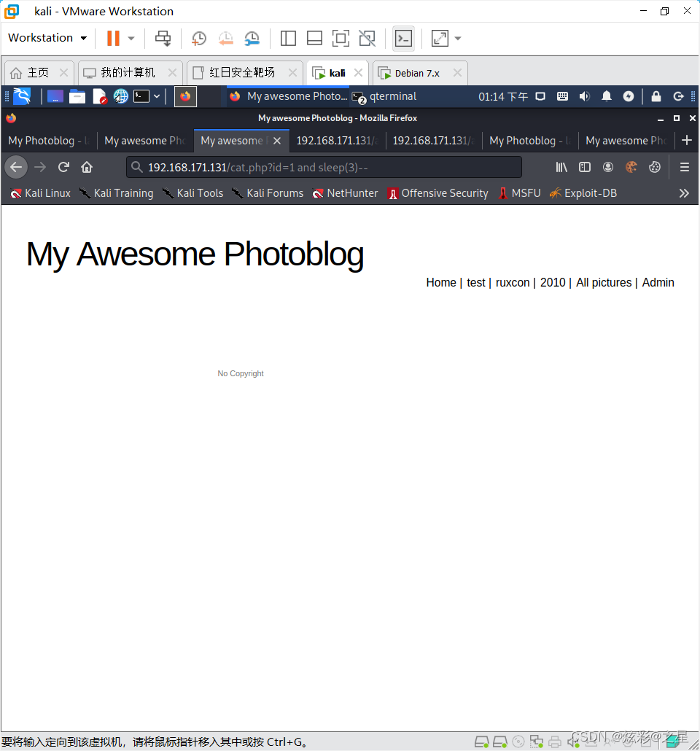Open the power manager tray icon
The width and height of the screenshot is (700, 751).
(629, 96)
